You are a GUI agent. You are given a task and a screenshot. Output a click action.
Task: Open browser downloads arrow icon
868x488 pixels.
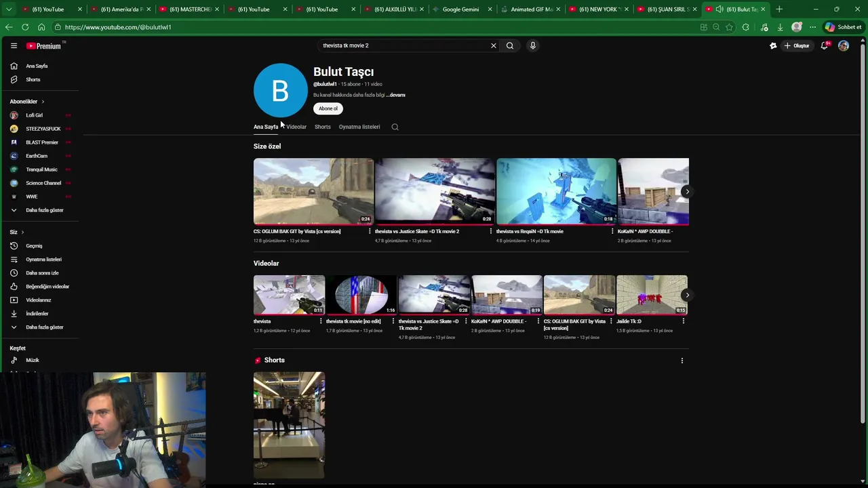(780, 27)
